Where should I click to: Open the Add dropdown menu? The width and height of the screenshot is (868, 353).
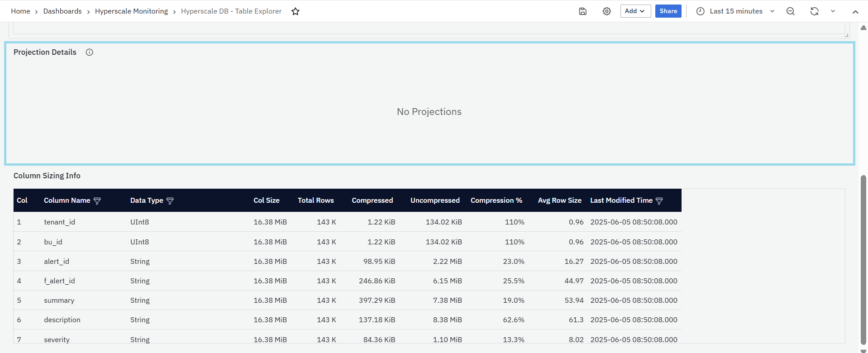tap(635, 11)
